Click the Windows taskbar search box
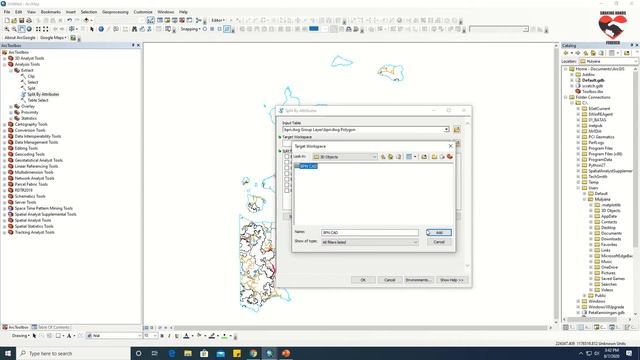The width and height of the screenshot is (640, 360). pos(73,353)
